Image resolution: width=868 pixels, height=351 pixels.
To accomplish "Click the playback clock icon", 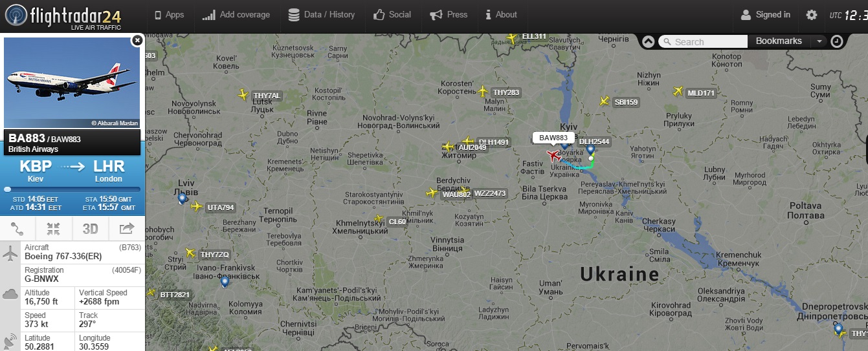I will click(x=837, y=41).
